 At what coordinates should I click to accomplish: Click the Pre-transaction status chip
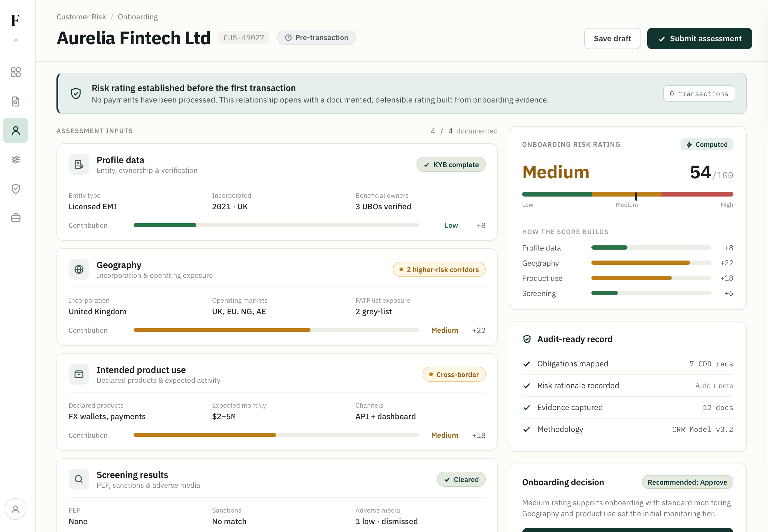pyautogui.click(x=316, y=37)
